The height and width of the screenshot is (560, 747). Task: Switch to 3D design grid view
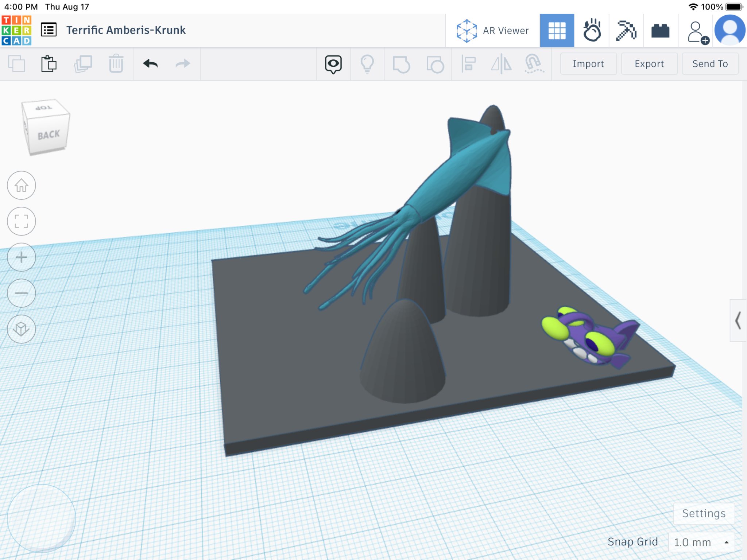557,31
